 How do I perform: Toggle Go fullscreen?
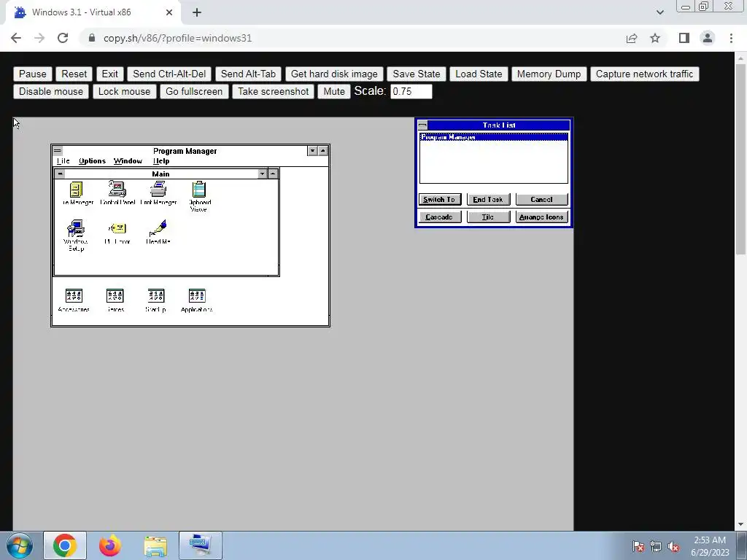coord(194,91)
